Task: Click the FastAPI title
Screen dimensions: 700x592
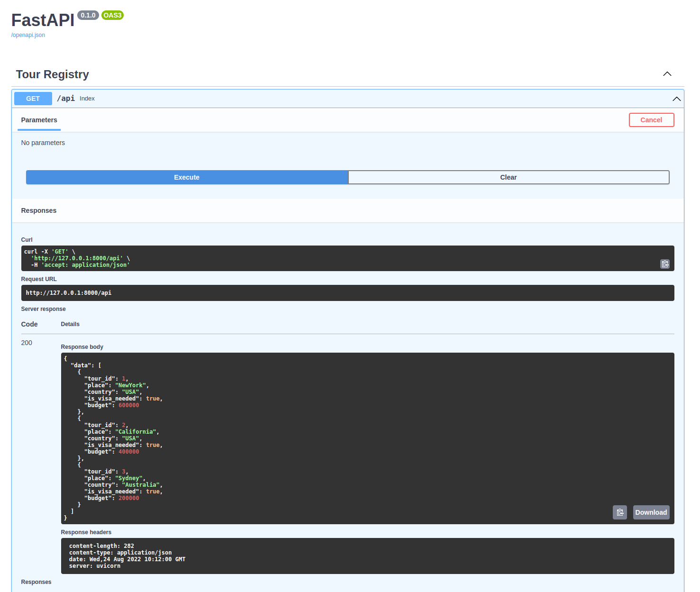Action: pos(43,20)
